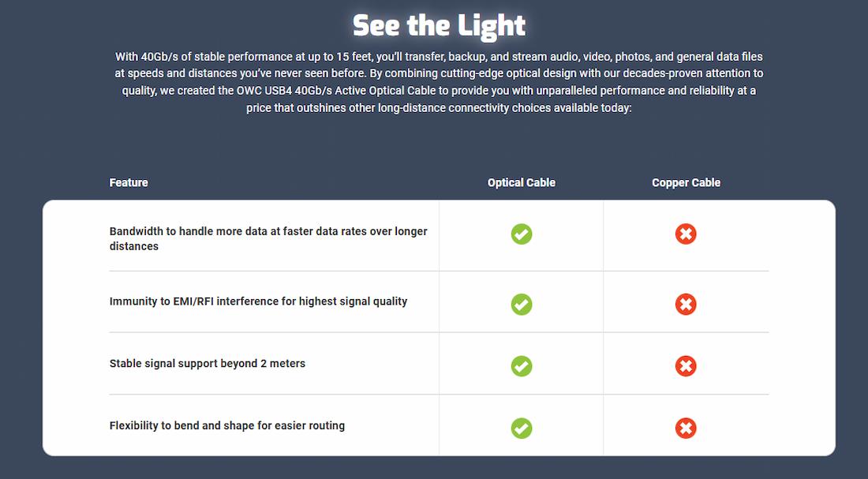
Task: Click green checkmark for EMI/RFI immunity
Action: tap(522, 304)
